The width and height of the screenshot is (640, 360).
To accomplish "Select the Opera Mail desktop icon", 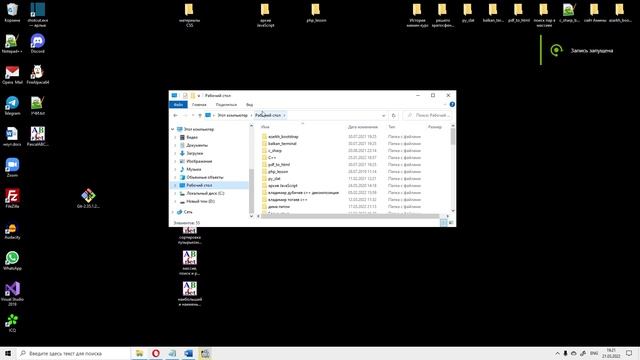I will click(x=12, y=75).
